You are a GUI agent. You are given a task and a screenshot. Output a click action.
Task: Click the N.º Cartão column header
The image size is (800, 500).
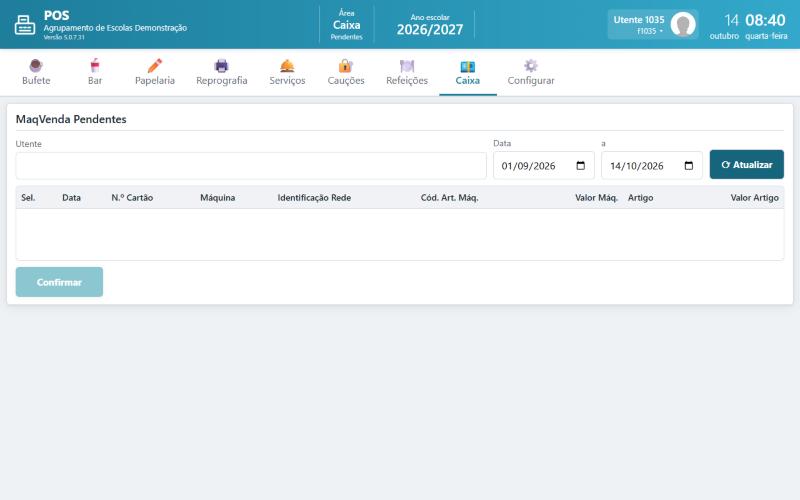[x=132, y=197]
